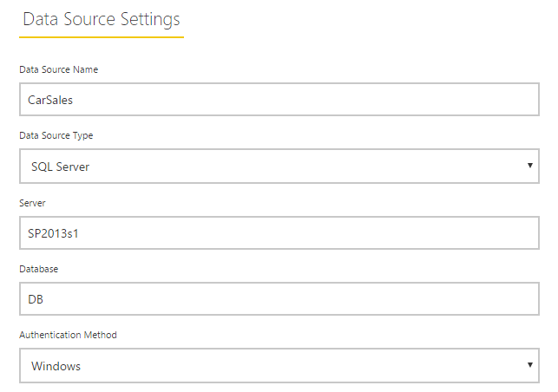
Task: Place cursor on the DB text
Action: coord(36,299)
